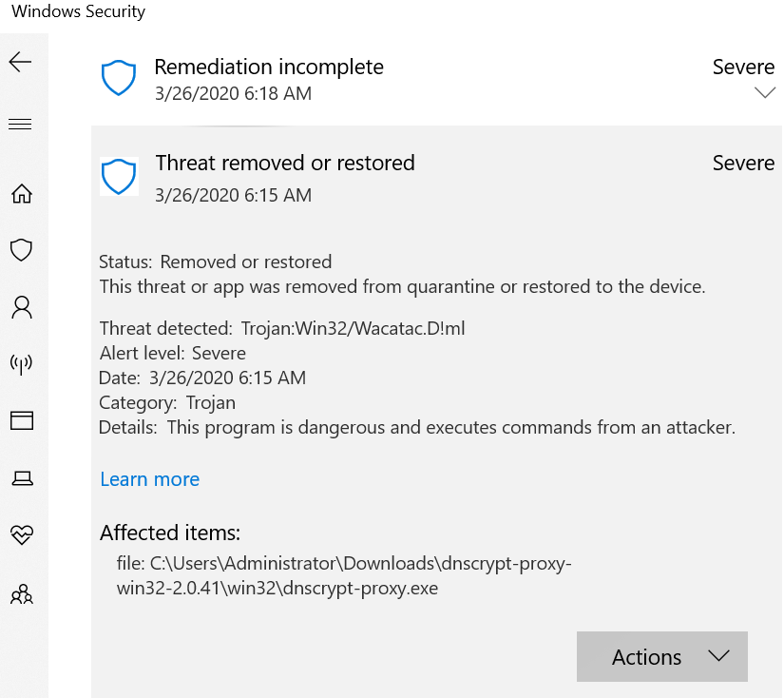
Task: Open Firewall & network protection
Action: pos(23,363)
